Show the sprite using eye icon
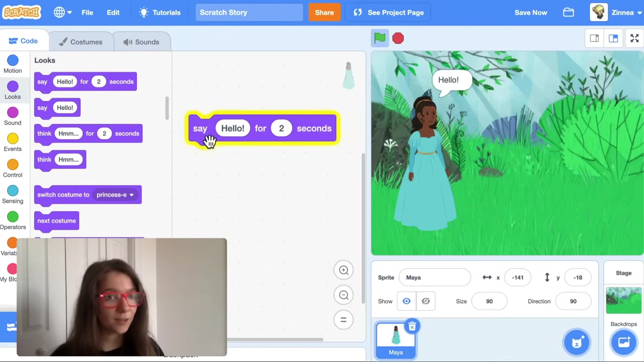Image resolution: width=644 pixels, height=362 pixels. click(x=407, y=301)
